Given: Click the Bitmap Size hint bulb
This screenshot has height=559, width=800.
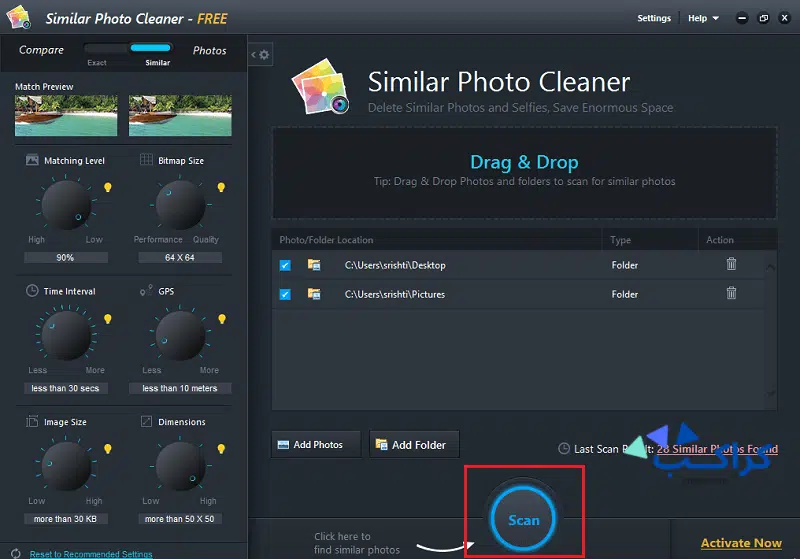Looking at the screenshot, I should coord(221,187).
